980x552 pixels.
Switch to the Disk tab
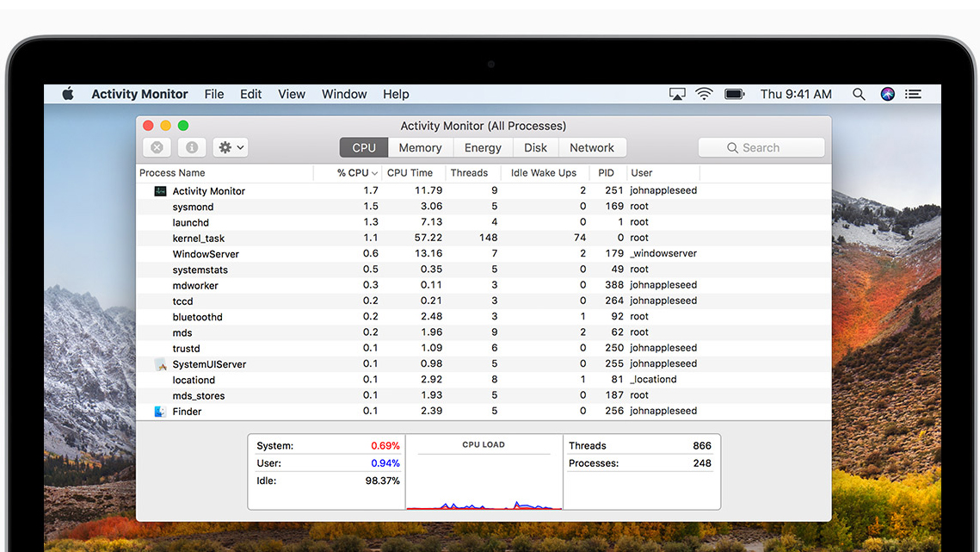tap(535, 148)
